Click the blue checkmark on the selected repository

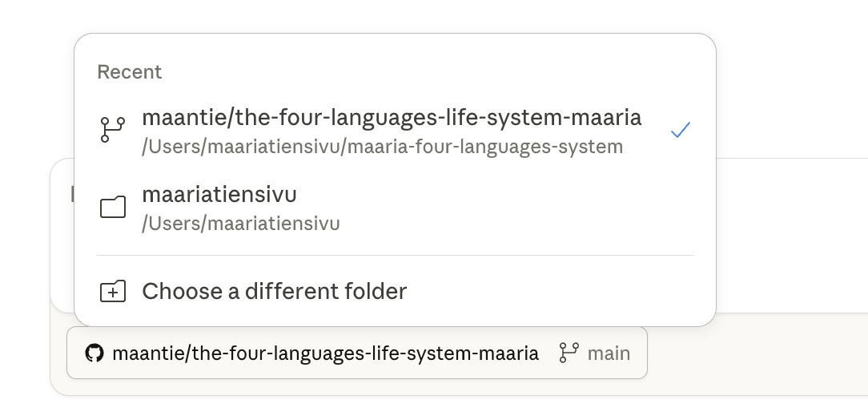click(x=681, y=130)
